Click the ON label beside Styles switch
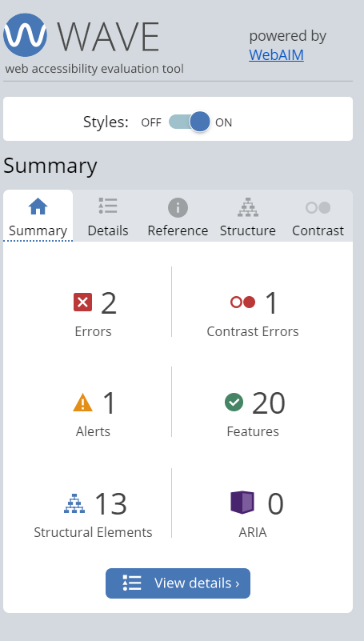Image resolution: width=364 pixels, height=641 pixels. [223, 122]
